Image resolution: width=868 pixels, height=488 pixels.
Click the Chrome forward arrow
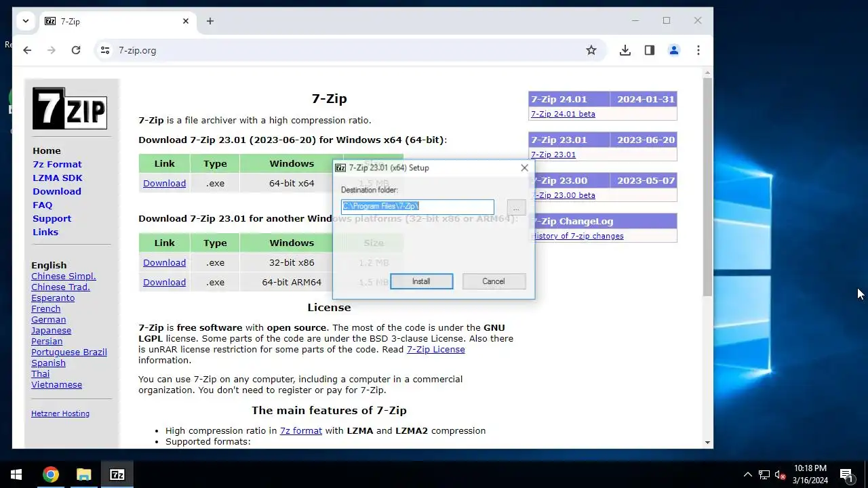52,50
